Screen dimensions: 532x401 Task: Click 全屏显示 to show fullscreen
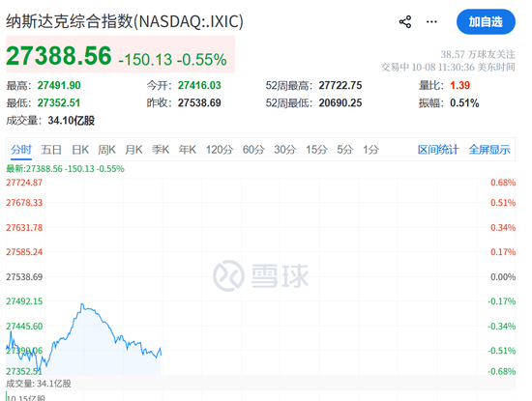[489, 150]
